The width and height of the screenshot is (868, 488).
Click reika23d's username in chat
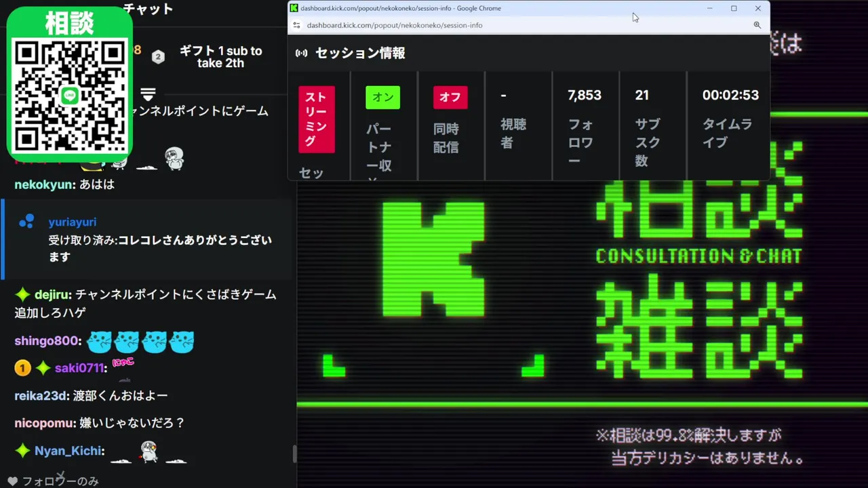point(42,395)
